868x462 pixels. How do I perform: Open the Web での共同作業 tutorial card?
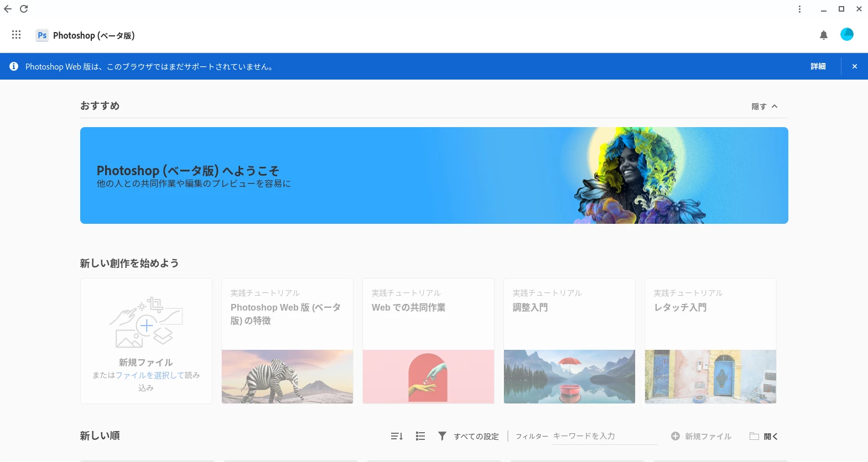tap(428, 340)
